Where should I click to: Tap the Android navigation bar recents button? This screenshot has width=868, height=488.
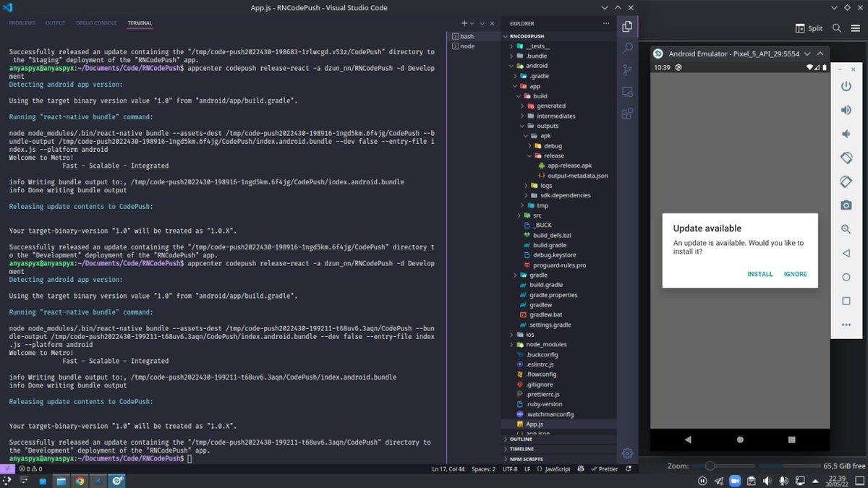(791, 439)
